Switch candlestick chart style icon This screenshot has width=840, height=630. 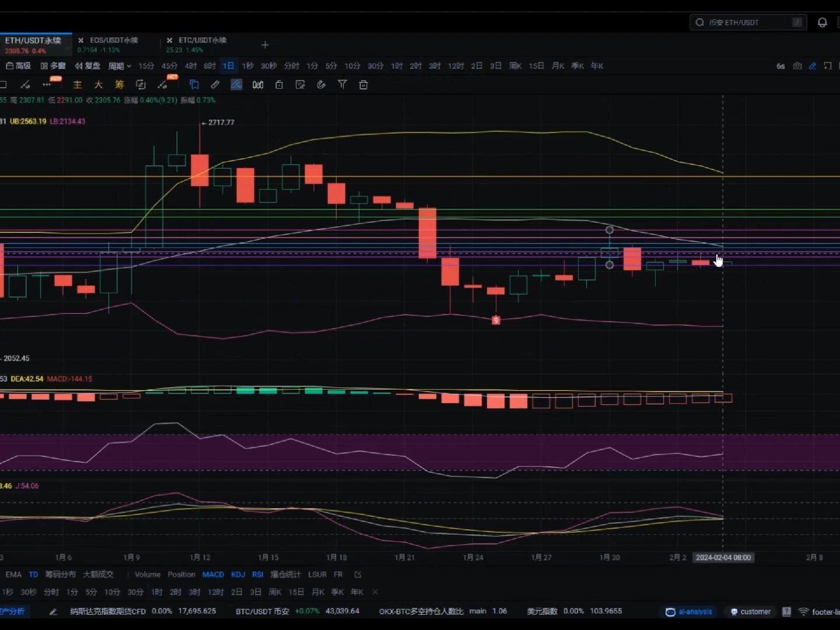(258, 85)
